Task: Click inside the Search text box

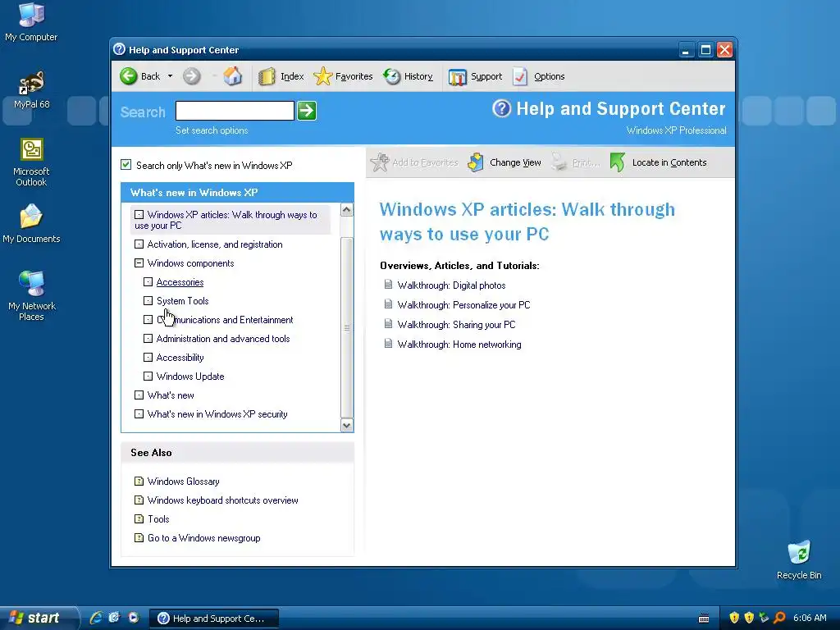Action: [235, 111]
